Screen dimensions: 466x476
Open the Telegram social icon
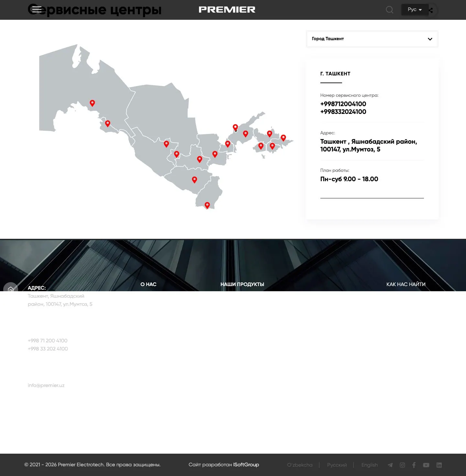coord(390,465)
